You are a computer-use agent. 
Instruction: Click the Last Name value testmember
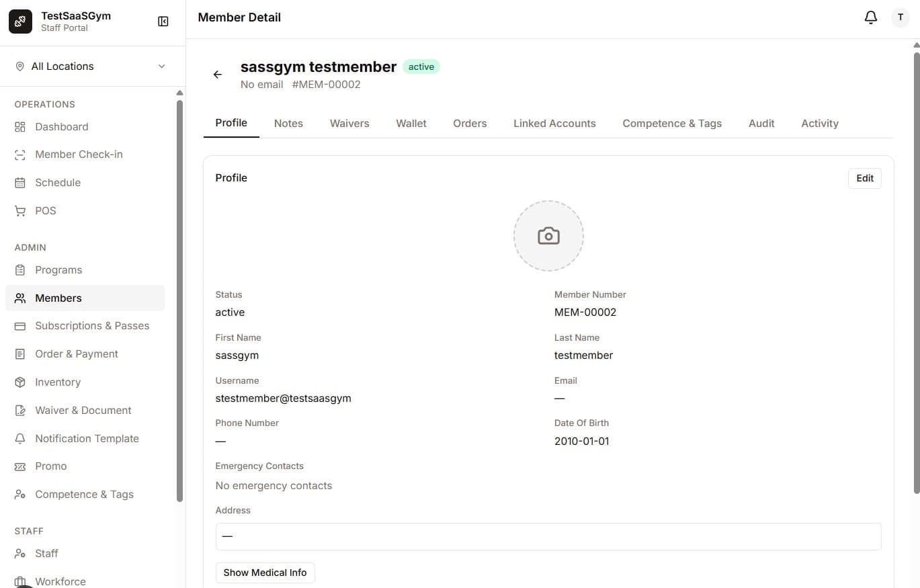click(x=583, y=355)
